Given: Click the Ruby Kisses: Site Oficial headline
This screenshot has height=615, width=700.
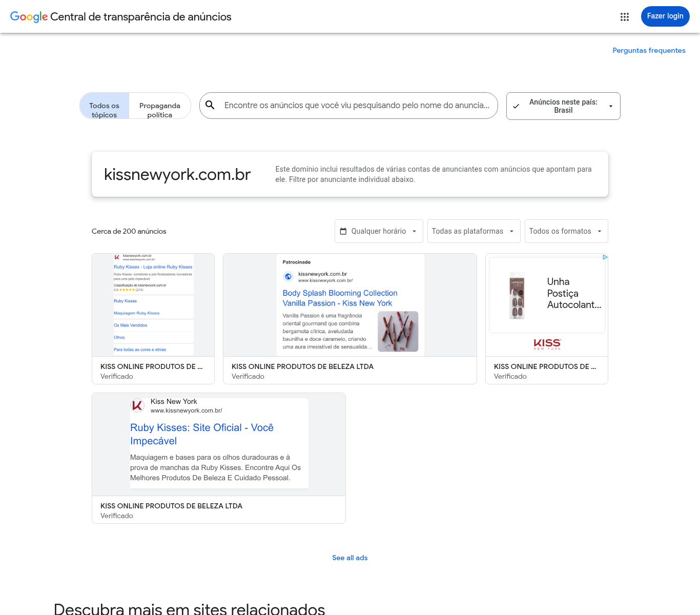Looking at the screenshot, I should click(202, 434).
